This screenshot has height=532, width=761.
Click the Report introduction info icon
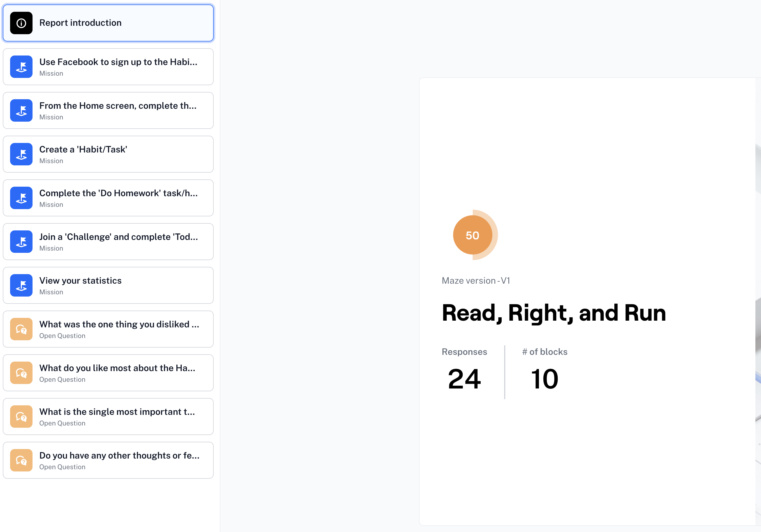click(21, 23)
